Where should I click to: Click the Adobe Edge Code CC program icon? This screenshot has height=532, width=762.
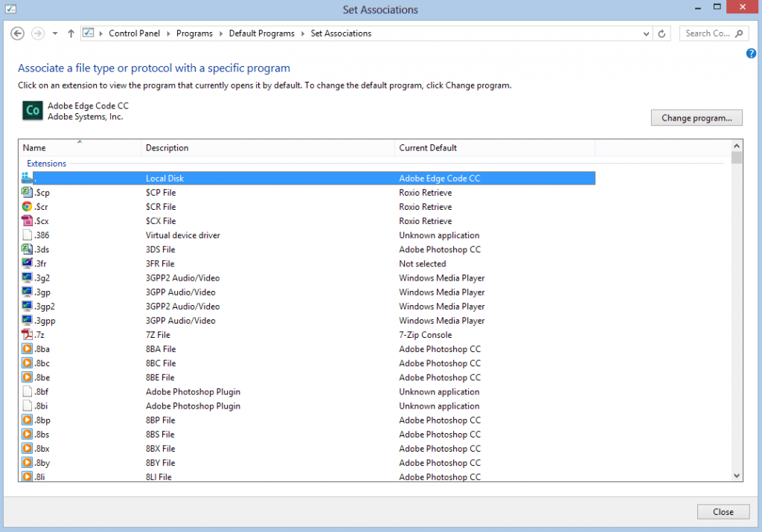point(33,111)
